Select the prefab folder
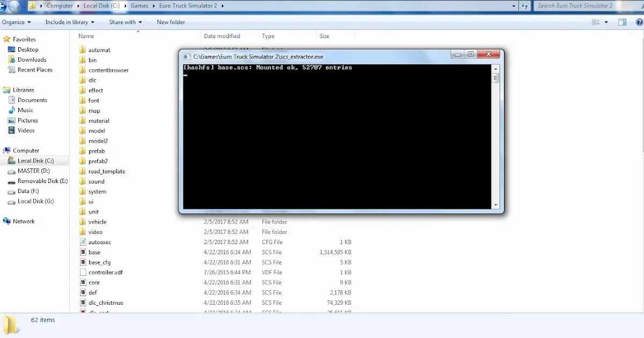This screenshot has width=644, height=338. pyautogui.click(x=92, y=151)
